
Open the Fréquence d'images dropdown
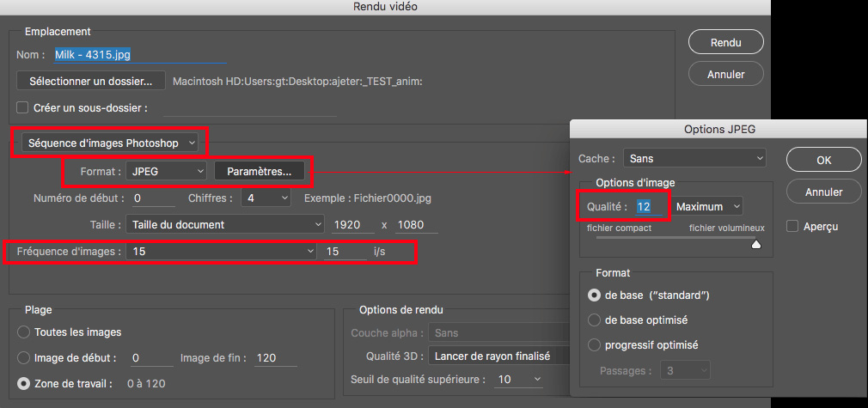[222, 252]
